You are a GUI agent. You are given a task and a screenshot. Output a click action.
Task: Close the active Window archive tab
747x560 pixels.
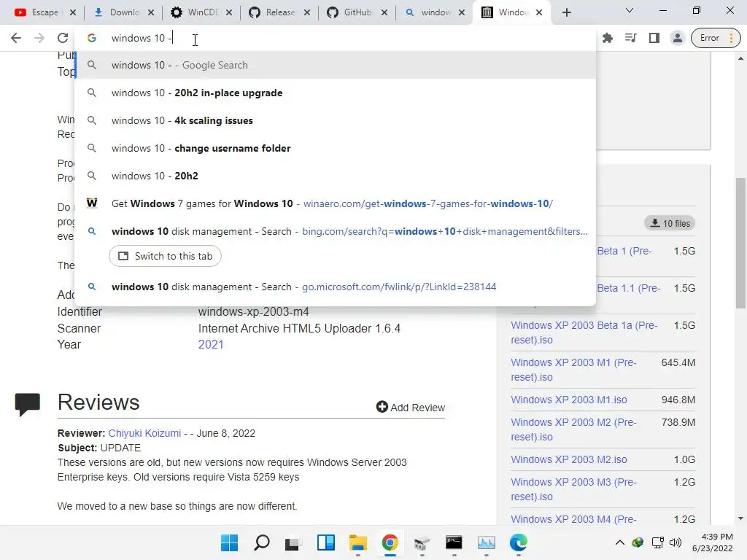(x=539, y=12)
